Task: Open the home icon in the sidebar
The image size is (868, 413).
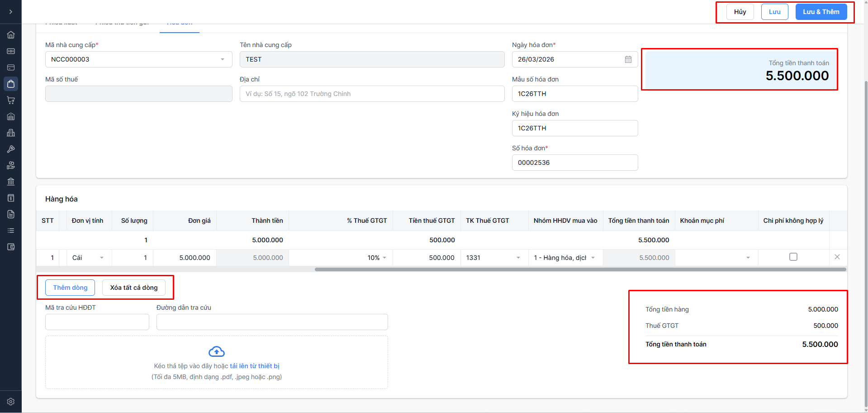Action: pyautogui.click(x=11, y=35)
